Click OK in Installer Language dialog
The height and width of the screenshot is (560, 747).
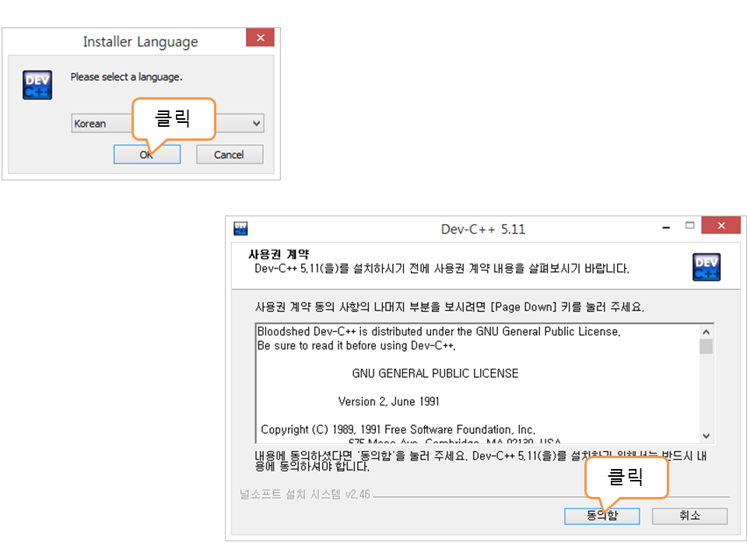pos(147,154)
